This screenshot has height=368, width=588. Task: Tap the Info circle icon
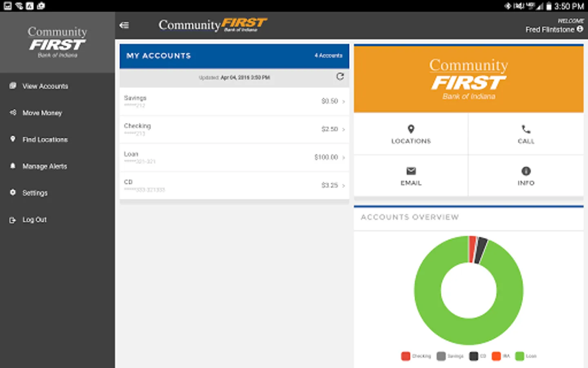pos(526,171)
